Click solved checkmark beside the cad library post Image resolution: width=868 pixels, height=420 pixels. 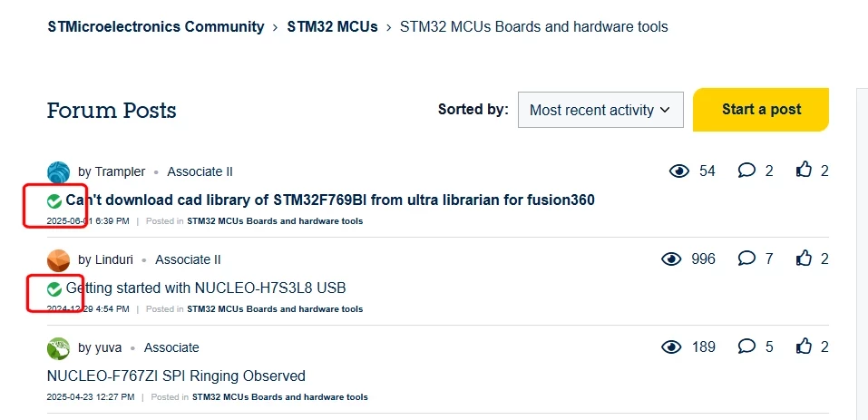54,201
